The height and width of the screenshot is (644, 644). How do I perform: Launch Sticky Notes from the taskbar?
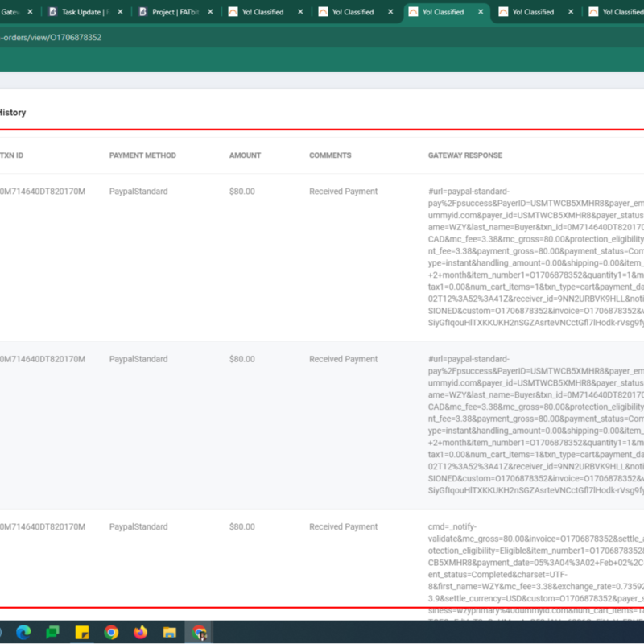82,632
